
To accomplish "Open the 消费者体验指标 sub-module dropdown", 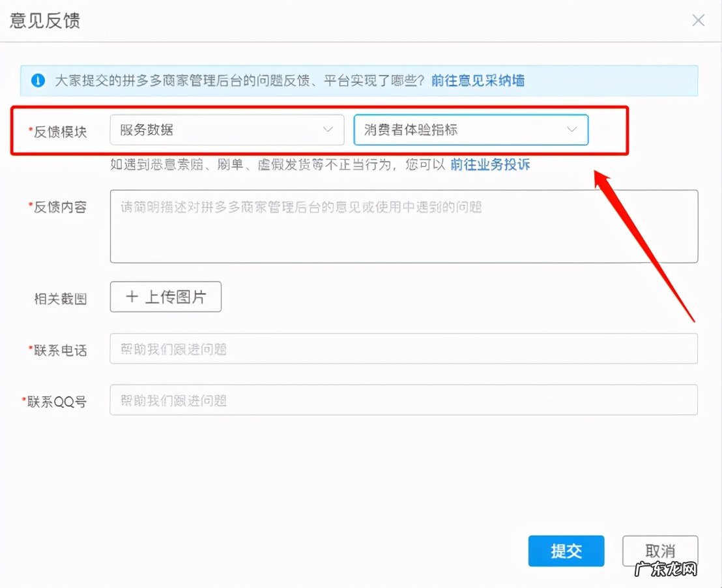I will pos(470,130).
